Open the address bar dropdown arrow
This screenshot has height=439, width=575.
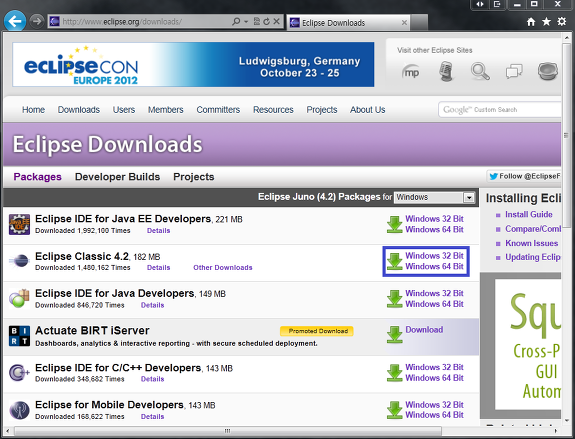pyautogui.click(x=246, y=22)
